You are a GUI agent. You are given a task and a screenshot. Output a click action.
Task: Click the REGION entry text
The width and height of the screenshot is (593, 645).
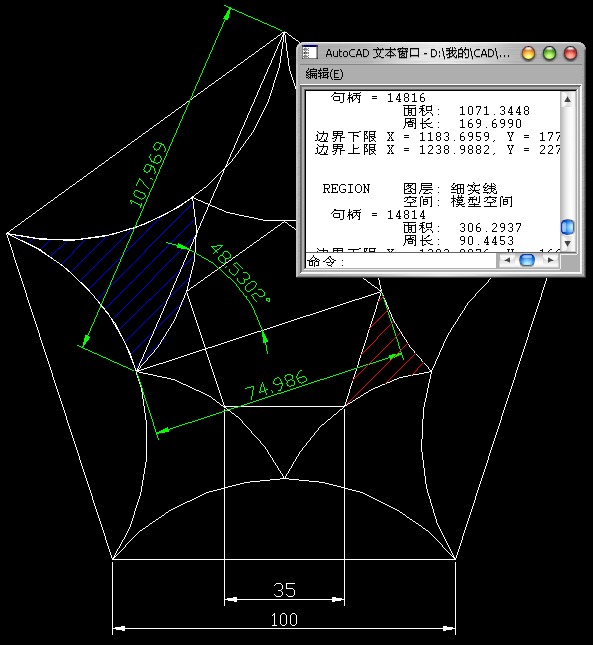tap(346, 188)
